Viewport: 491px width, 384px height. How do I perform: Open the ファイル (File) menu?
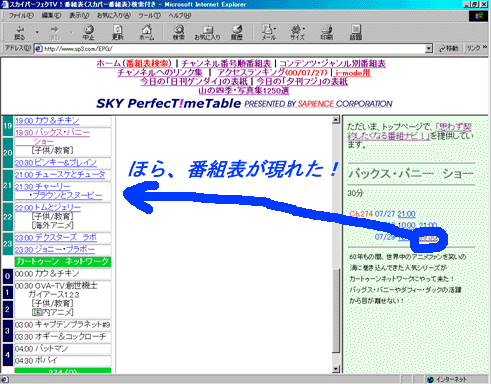pyautogui.click(x=21, y=15)
